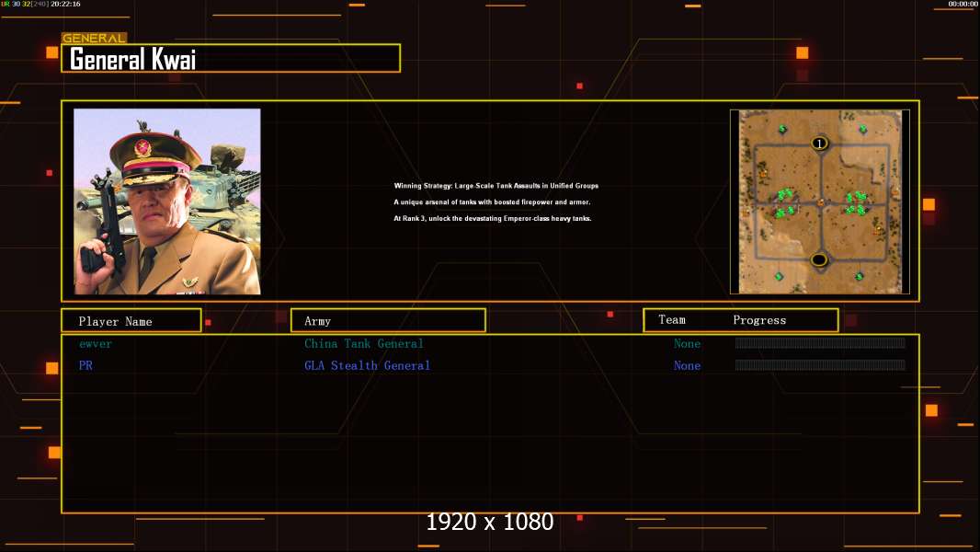Click left cluster of green supply icons

point(785,202)
